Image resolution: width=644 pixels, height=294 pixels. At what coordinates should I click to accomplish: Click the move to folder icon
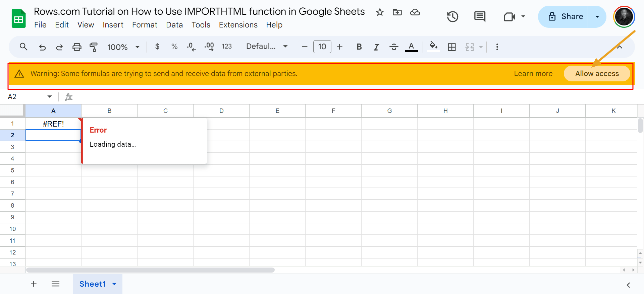[397, 12]
